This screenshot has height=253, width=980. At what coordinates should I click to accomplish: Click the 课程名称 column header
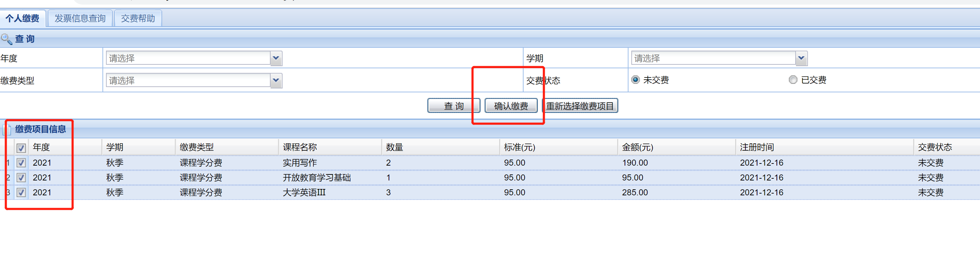[x=300, y=148]
